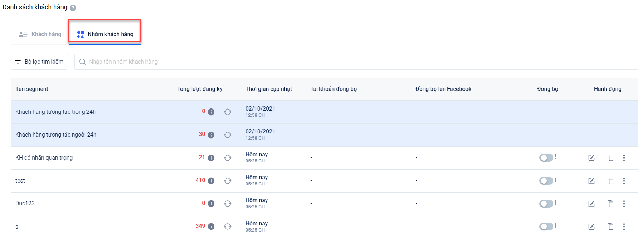Viewport: 644px width, 238px height.
Task: Edit the test segment
Action: coord(591,181)
